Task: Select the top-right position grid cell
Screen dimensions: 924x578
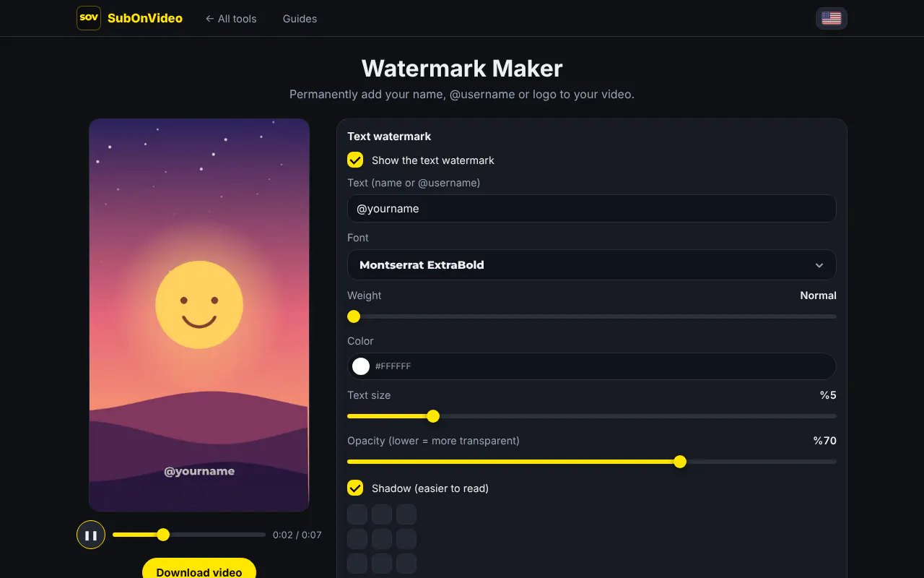Action: (406, 514)
